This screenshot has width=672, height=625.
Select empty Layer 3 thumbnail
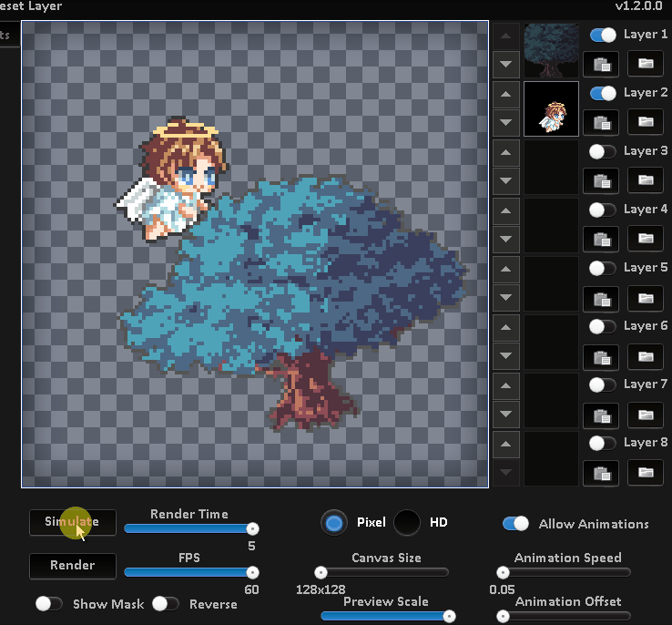pos(551,167)
